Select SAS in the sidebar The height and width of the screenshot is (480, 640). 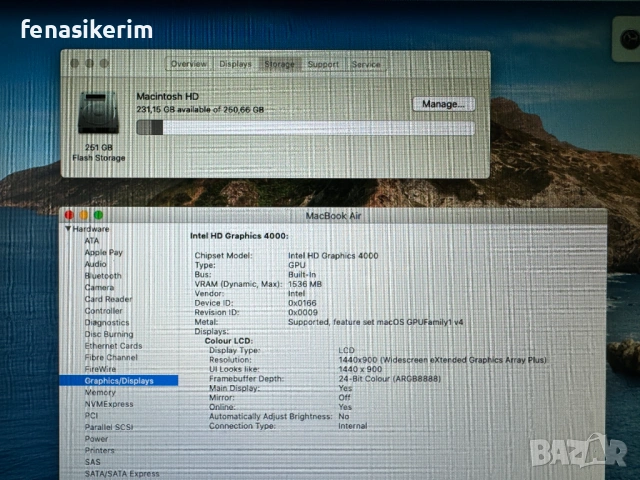[x=93, y=462]
